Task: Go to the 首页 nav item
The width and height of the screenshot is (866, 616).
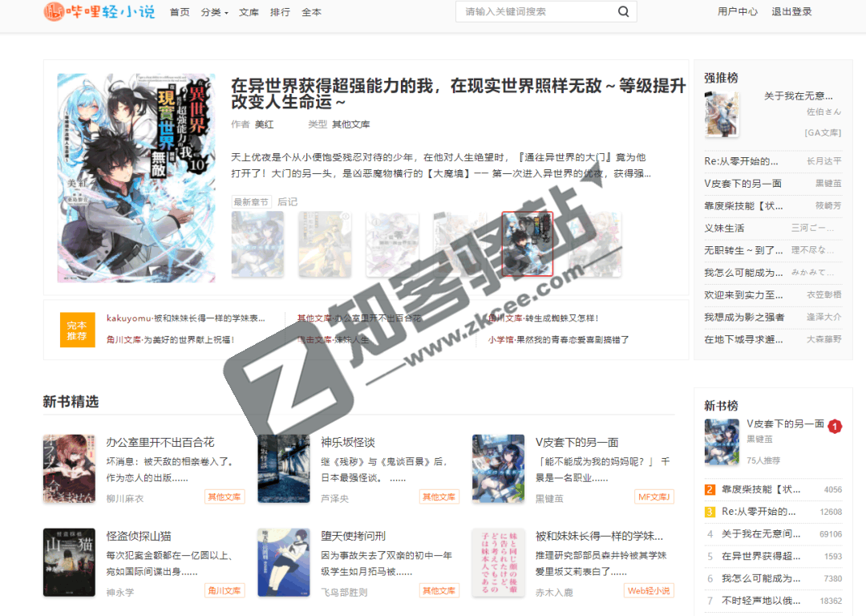Action: pos(180,12)
